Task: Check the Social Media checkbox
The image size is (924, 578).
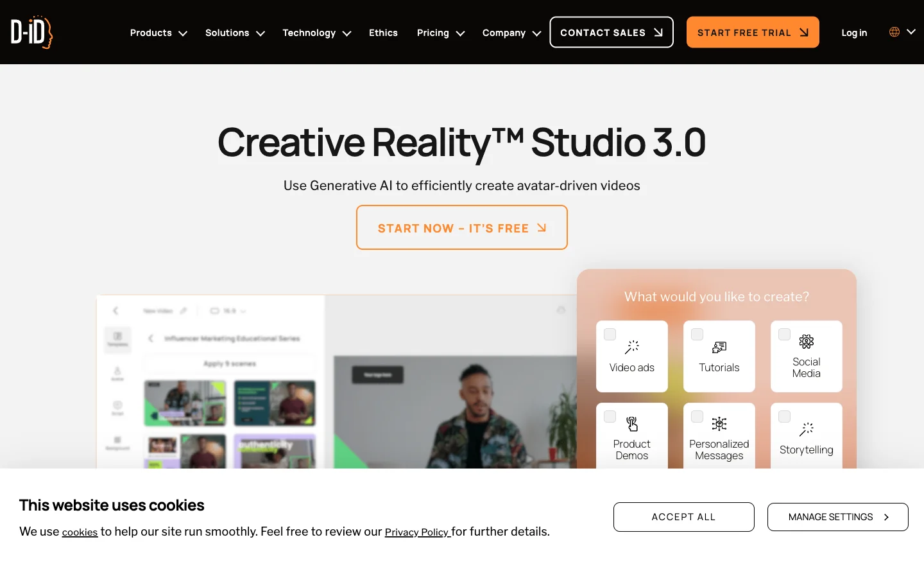Action: pos(785,335)
